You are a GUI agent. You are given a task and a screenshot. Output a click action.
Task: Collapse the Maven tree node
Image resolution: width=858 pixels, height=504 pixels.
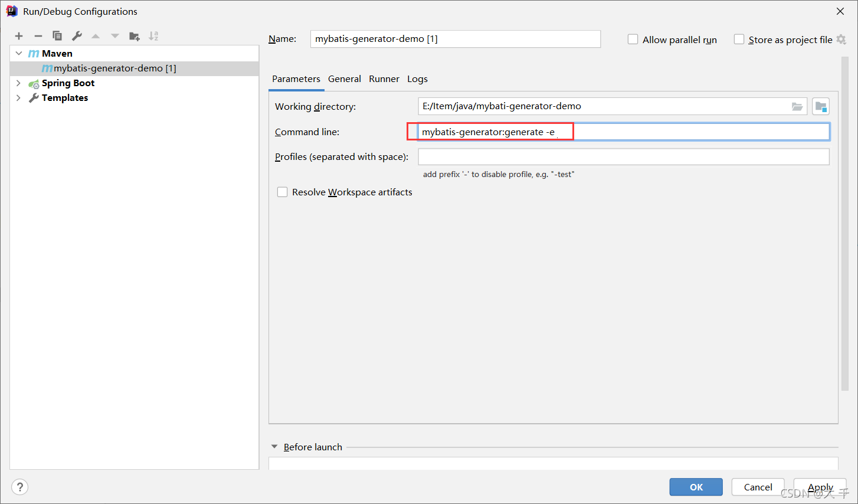19,53
